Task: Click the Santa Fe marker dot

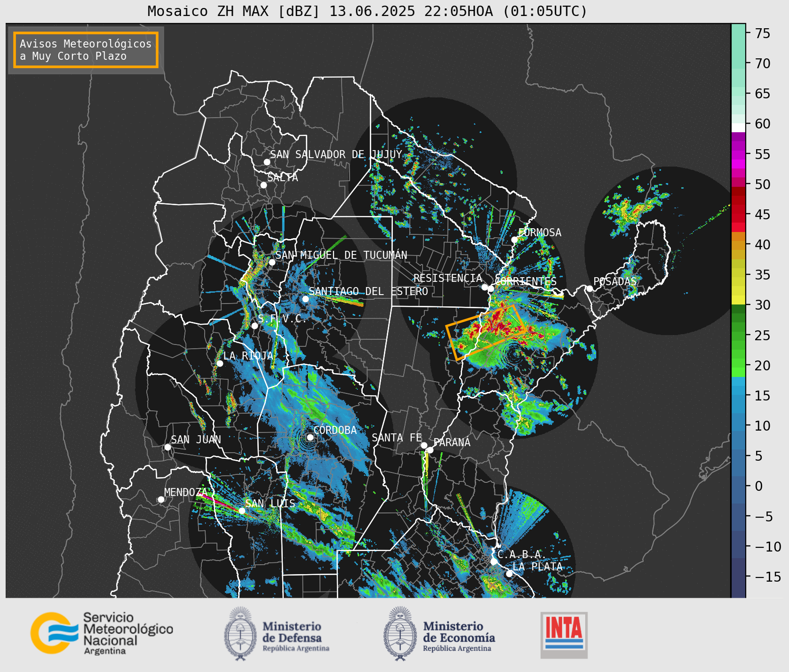Action: [424, 445]
